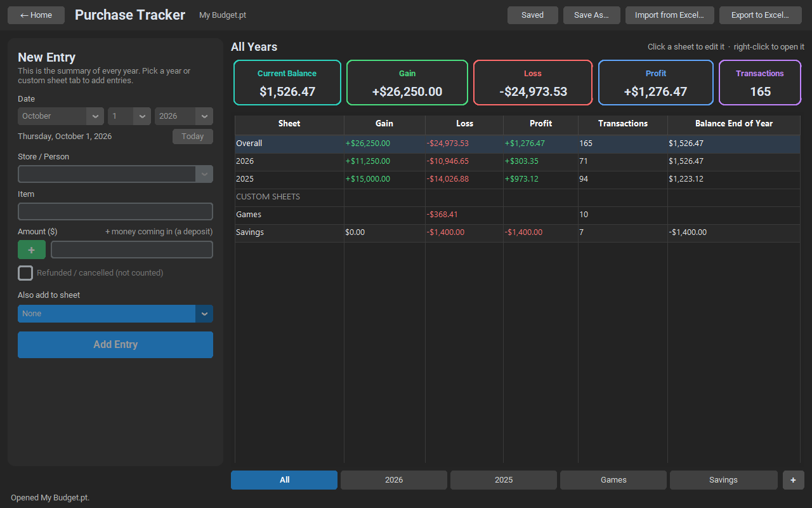Click the CUSTOM SHEETS section label
The height and width of the screenshot is (508, 812).
coord(268,197)
